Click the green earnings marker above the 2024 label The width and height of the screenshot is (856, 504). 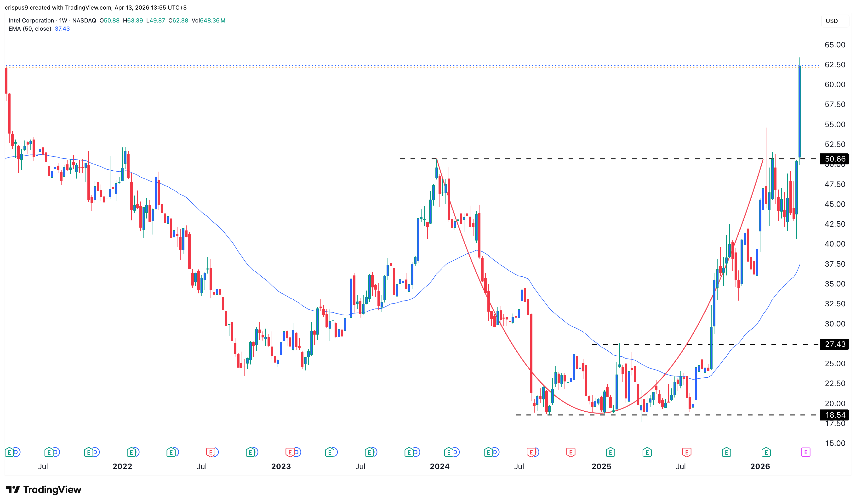[449, 452]
